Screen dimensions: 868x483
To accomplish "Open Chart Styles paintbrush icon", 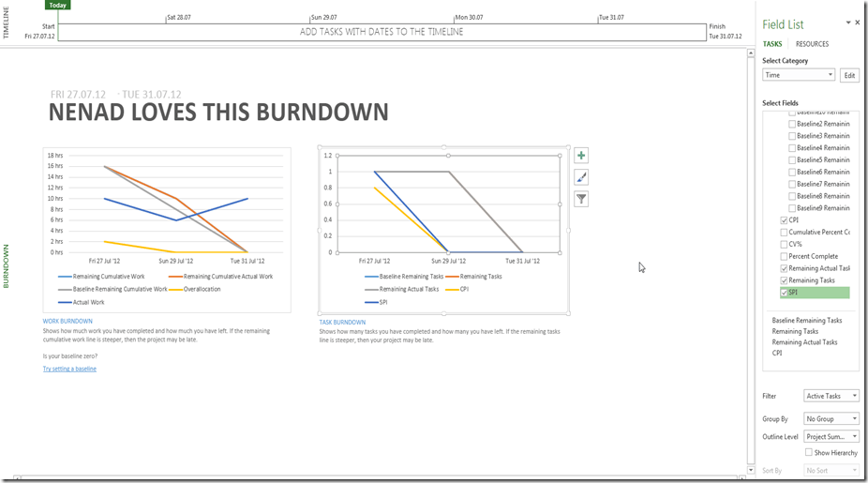I will click(x=581, y=177).
